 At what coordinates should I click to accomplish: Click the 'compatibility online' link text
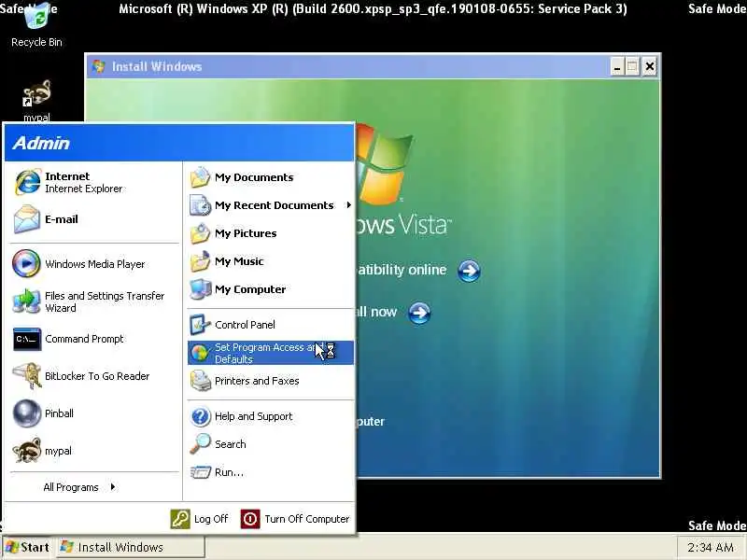(x=402, y=270)
